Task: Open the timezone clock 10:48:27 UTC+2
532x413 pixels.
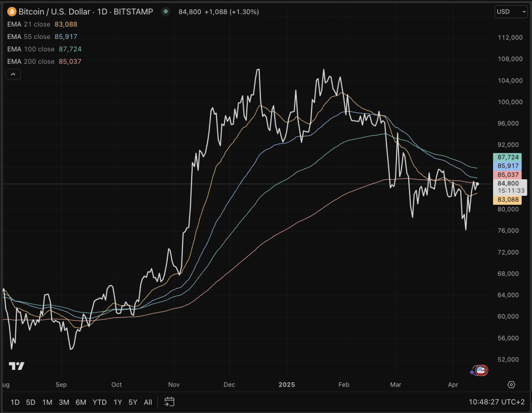Action: click(x=497, y=402)
